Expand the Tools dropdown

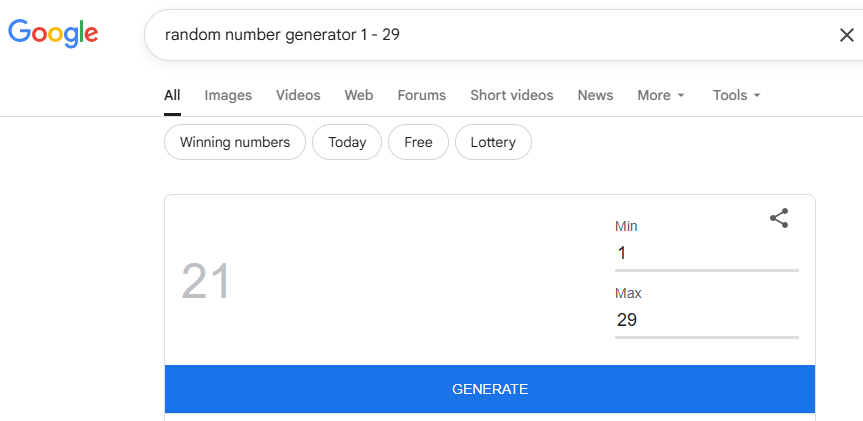tap(737, 95)
